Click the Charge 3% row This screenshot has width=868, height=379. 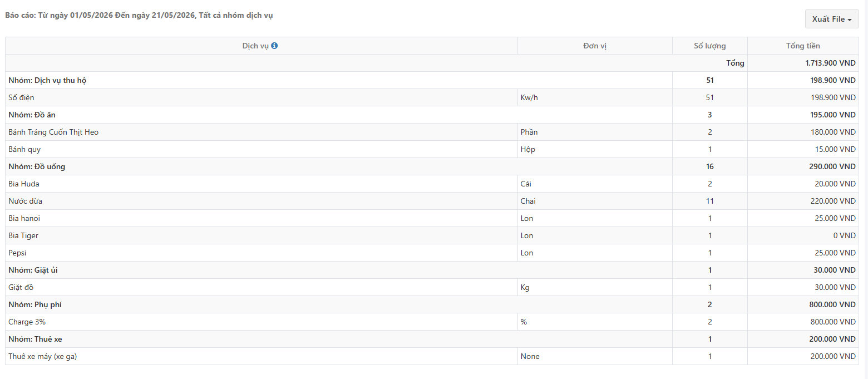click(432, 322)
